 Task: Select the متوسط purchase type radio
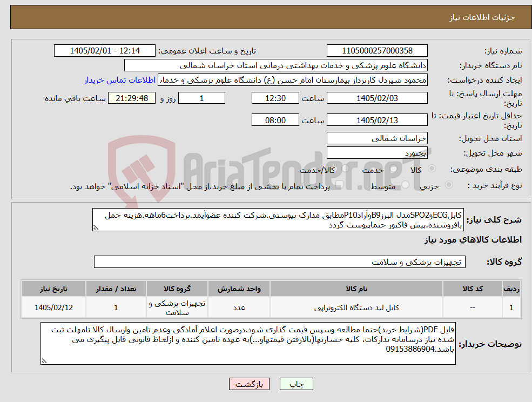coord(405,185)
